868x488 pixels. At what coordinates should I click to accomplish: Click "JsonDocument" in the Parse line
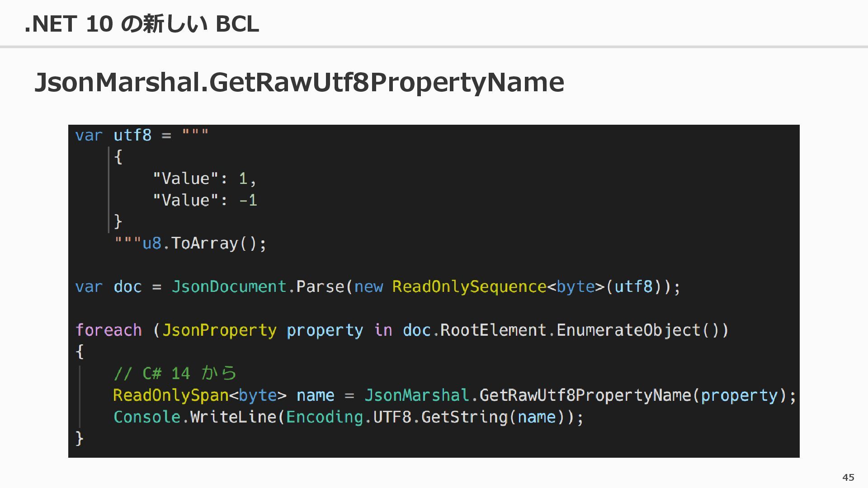tap(229, 286)
